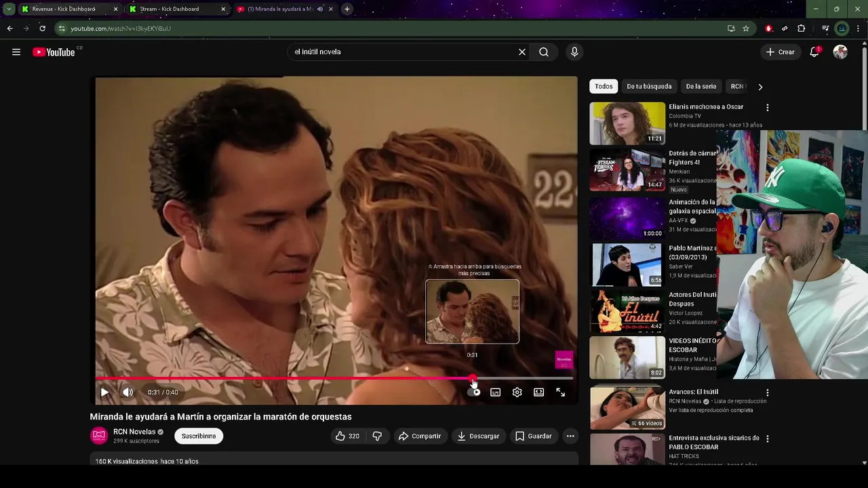The height and width of the screenshot is (488, 868).
Task: Click the '160 K visualizaciones hace 10 años' description
Action: 147,462
